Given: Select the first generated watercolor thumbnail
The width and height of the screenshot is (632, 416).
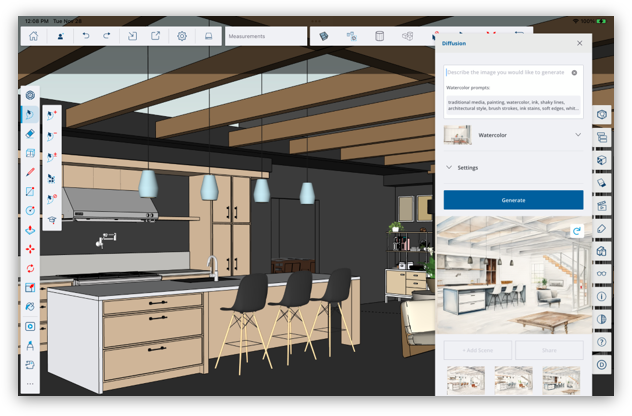Looking at the screenshot, I should (466, 379).
